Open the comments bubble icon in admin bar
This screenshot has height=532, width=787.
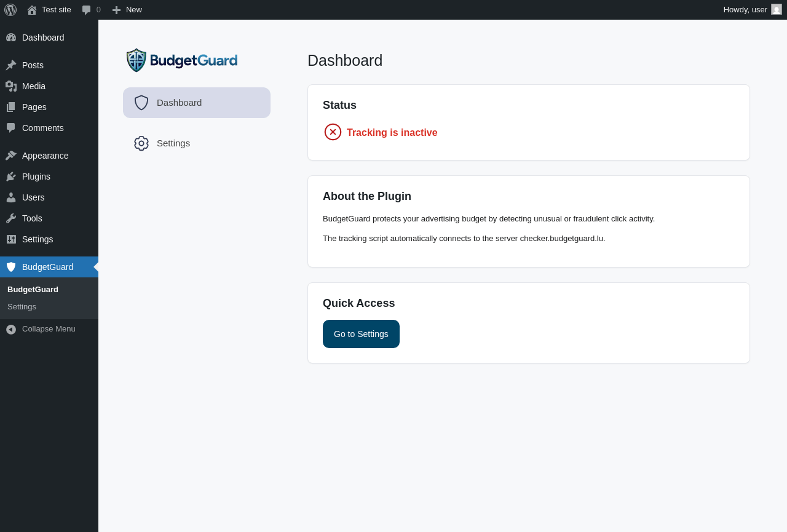[87, 10]
